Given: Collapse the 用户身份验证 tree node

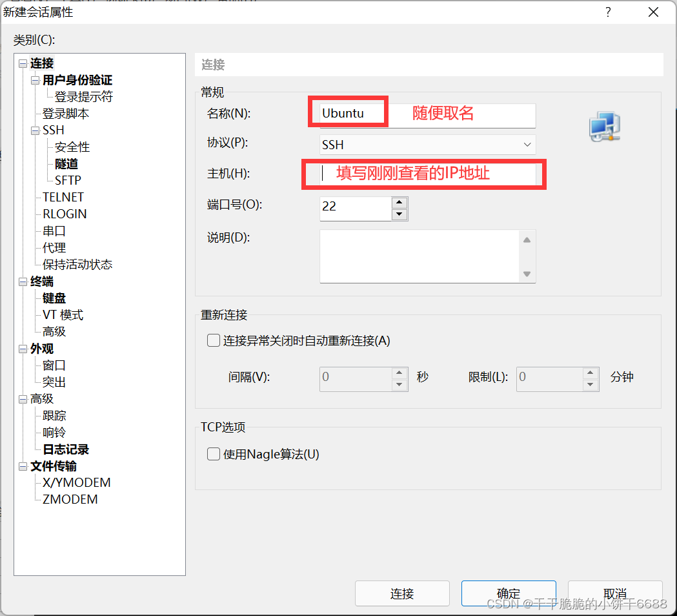Looking at the screenshot, I should coord(35,80).
